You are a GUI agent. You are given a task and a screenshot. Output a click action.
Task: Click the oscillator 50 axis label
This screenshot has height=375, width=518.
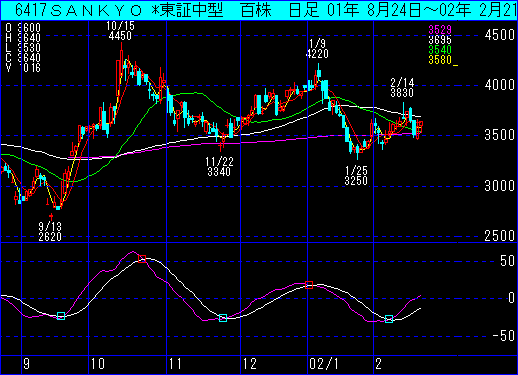click(507, 261)
